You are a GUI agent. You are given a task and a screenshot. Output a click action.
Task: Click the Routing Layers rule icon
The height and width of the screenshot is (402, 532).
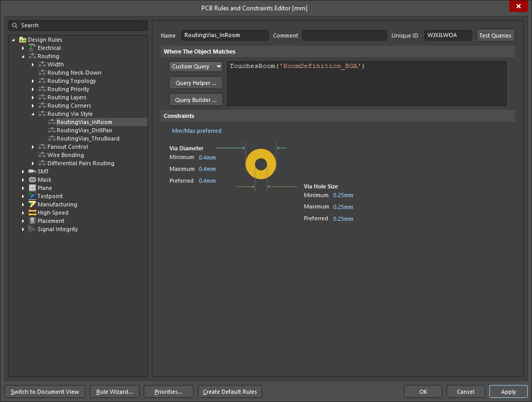coord(42,97)
